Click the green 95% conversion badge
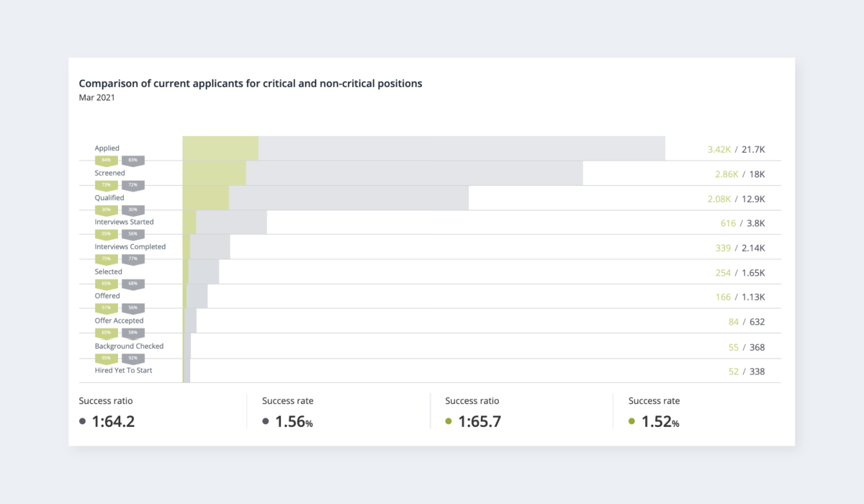864x504 pixels. [x=106, y=358]
